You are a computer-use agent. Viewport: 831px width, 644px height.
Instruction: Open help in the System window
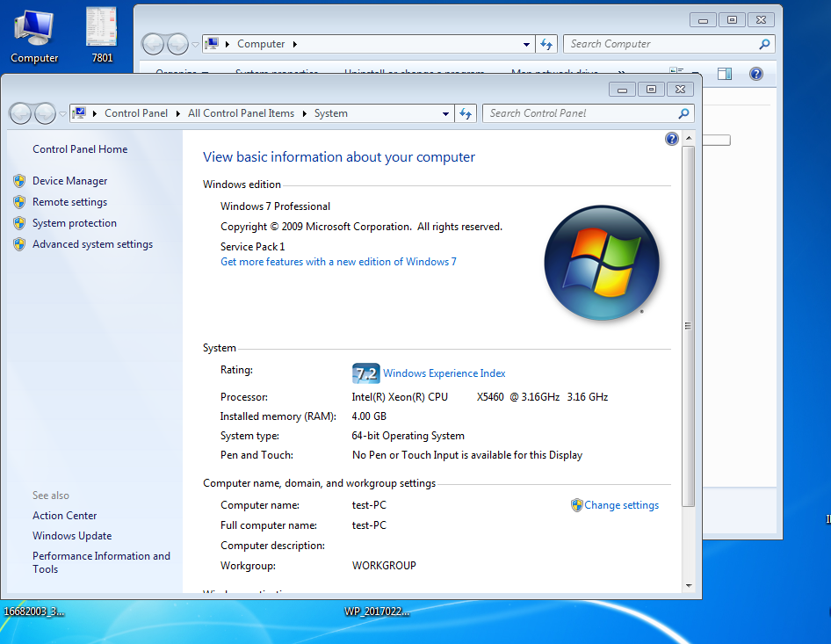[x=671, y=139]
